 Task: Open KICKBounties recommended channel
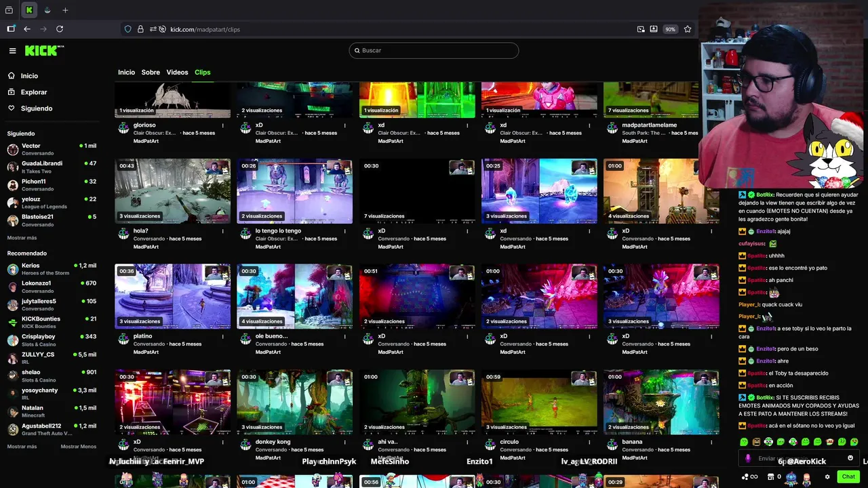click(52, 322)
